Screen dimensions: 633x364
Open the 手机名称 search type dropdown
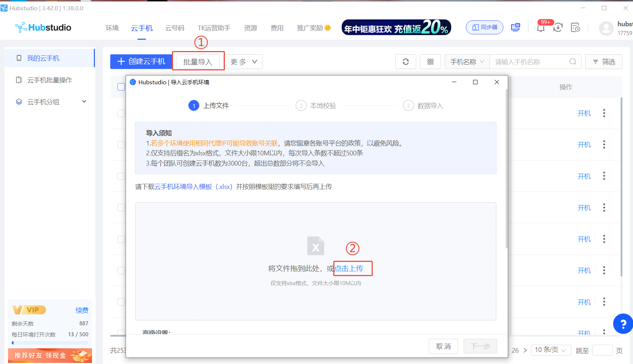point(467,62)
